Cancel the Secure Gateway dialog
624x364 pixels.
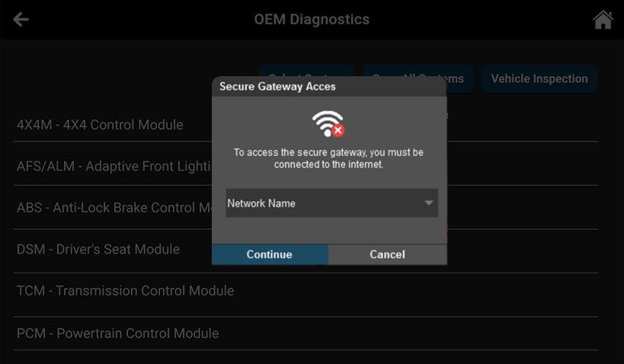[387, 254]
